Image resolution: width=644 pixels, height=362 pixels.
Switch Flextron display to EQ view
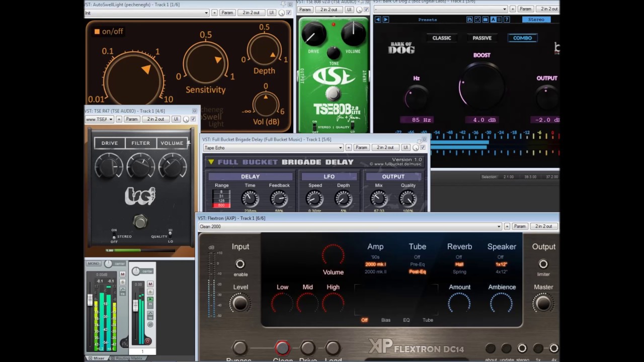407,320
